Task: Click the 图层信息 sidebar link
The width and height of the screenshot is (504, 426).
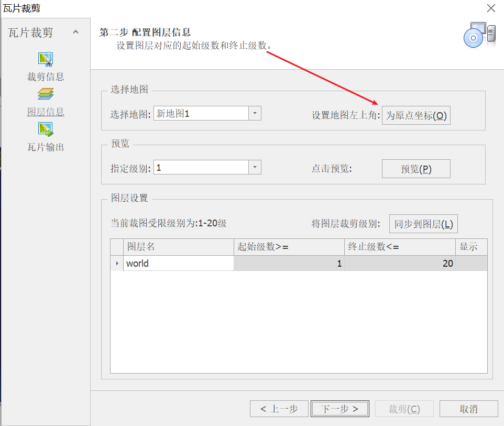Action: point(46,112)
